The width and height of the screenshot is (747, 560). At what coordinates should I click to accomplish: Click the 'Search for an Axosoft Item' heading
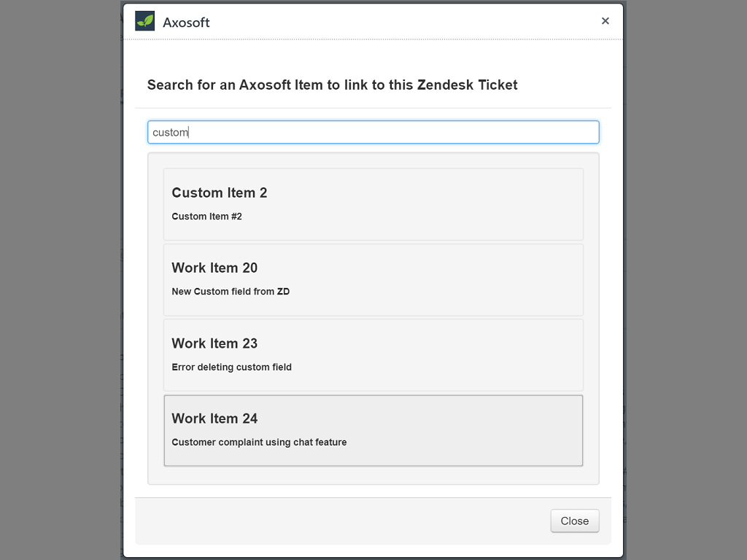(x=332, y=85)
